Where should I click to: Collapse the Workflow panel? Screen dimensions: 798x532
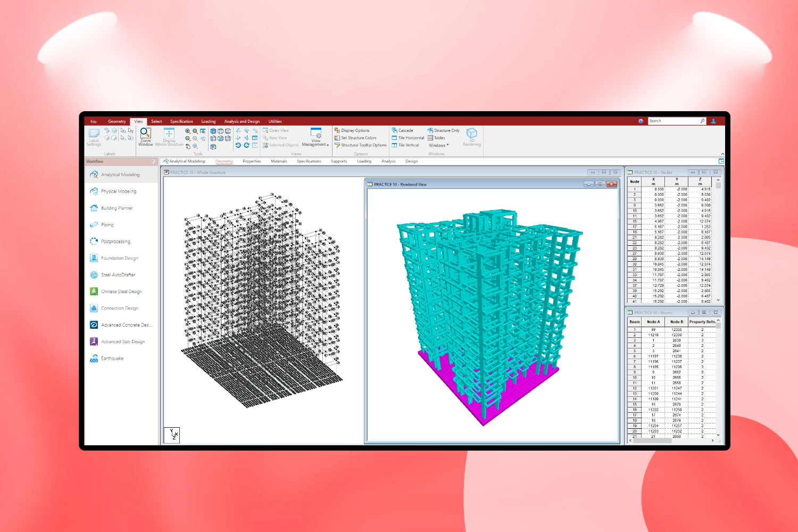[x=154, y=161]
